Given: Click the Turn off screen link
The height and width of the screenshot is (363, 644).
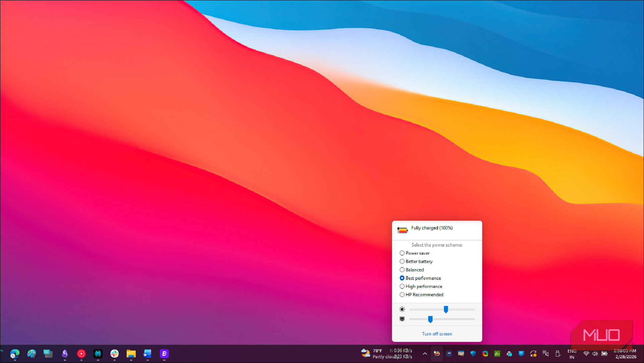Looking at the screenshot, I should (437, 334).
